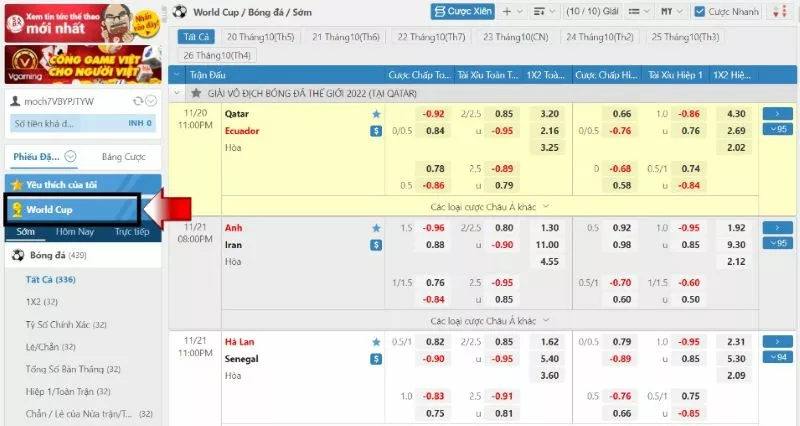Open the plus sign dropdown in top toolbar
Image resolution: width=800 pixels, height=426 pixels.
[512, 11]
